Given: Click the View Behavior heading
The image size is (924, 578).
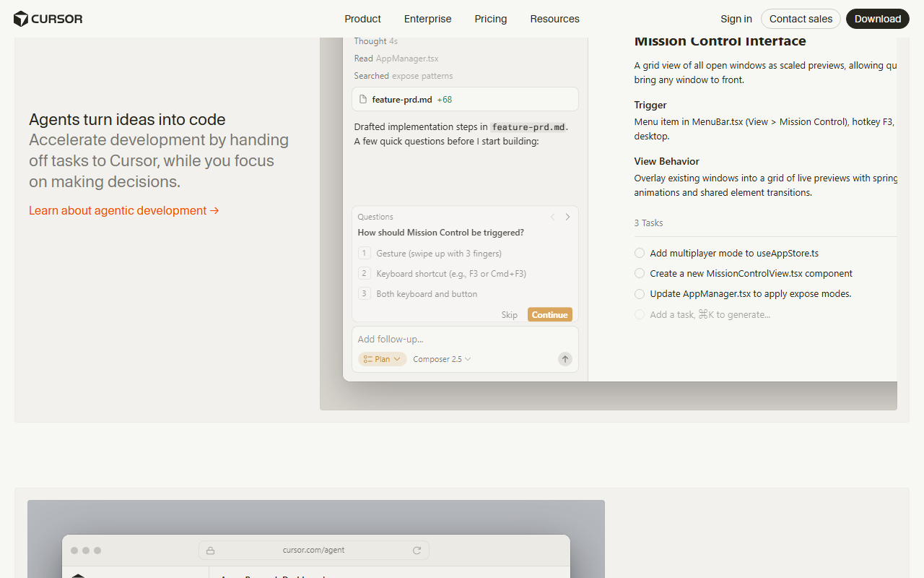Looking at the screenshot, I should point(666,161).
